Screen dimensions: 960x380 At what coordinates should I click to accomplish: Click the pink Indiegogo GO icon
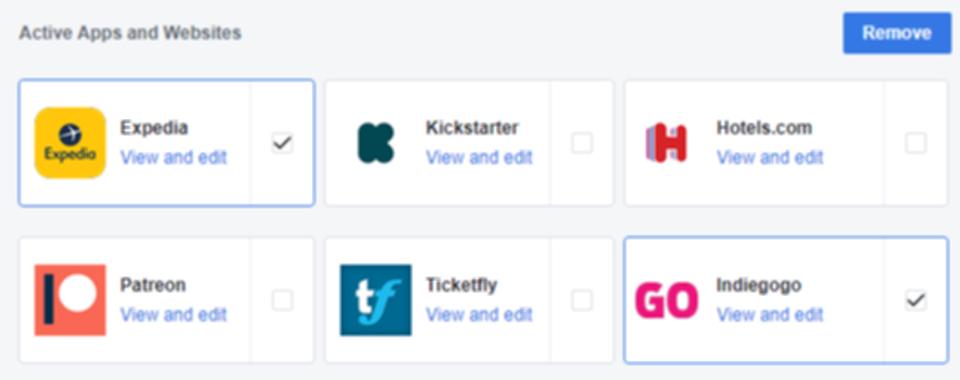coord(666,300)
